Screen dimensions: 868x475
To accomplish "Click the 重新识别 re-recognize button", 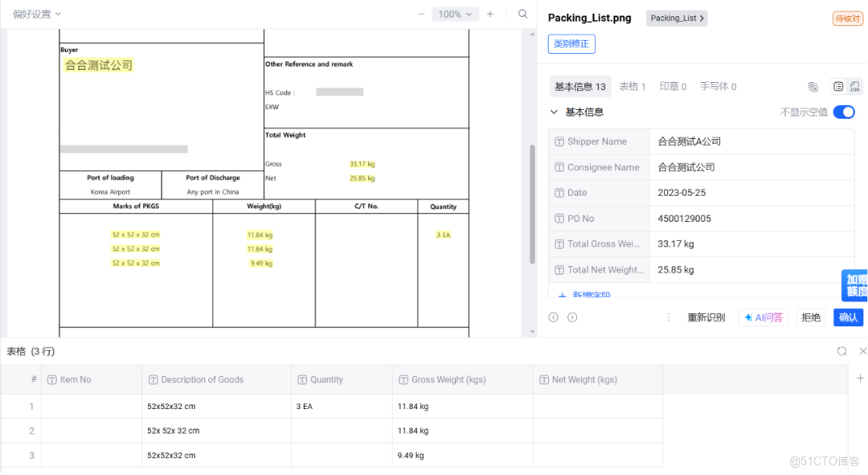I will pos(706,317).
